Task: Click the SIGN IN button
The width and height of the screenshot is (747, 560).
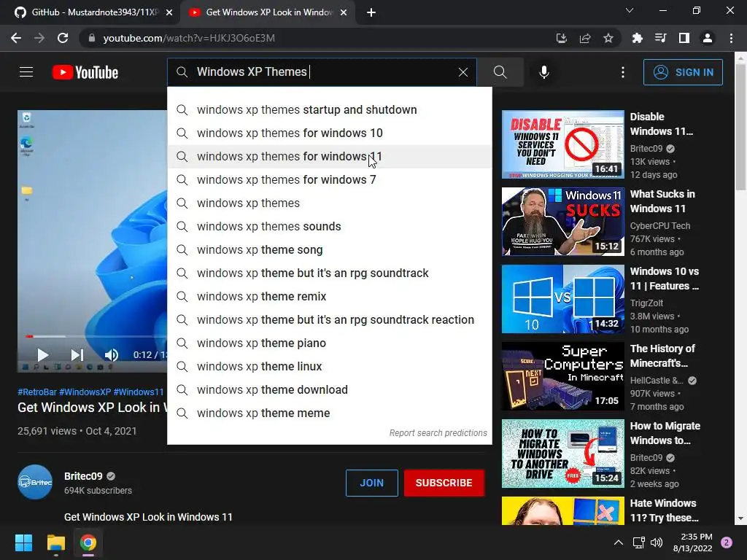Action: click(683, 72)
